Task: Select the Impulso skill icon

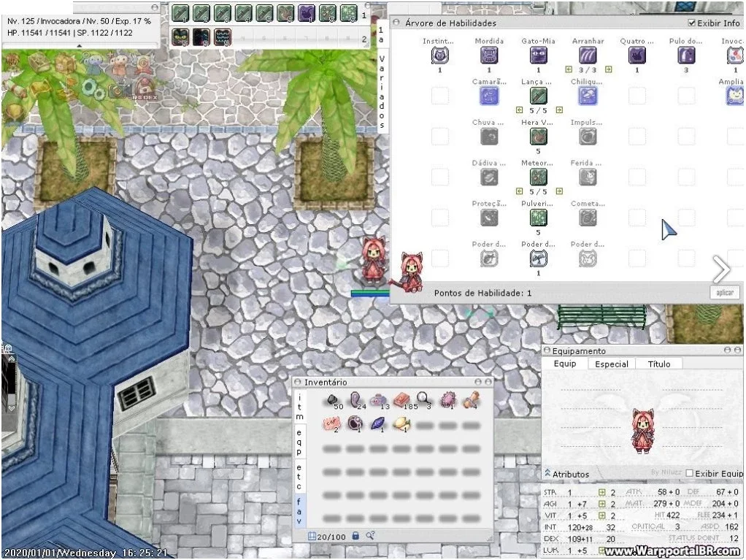Action: (588, 137)
